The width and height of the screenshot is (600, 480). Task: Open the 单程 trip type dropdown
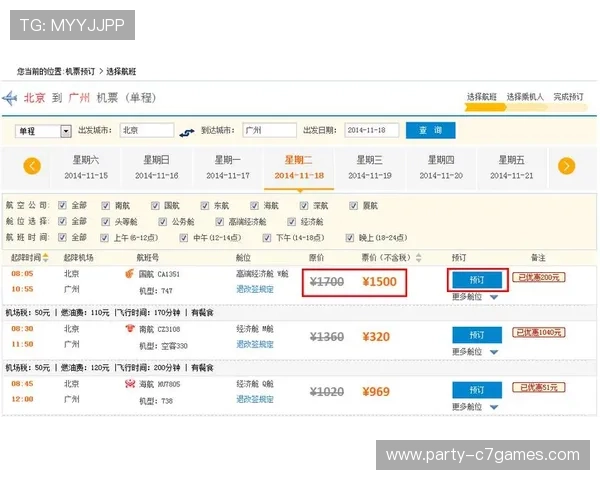43,131
